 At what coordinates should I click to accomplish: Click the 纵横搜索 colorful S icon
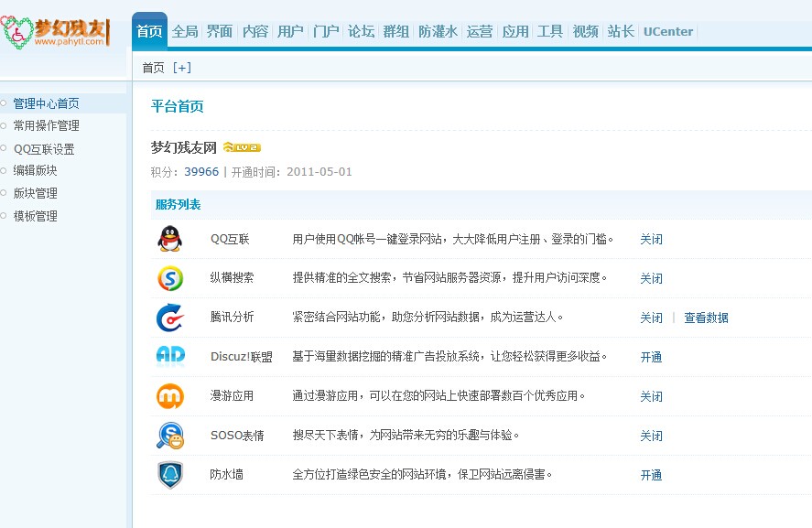(x=169, y=278)
